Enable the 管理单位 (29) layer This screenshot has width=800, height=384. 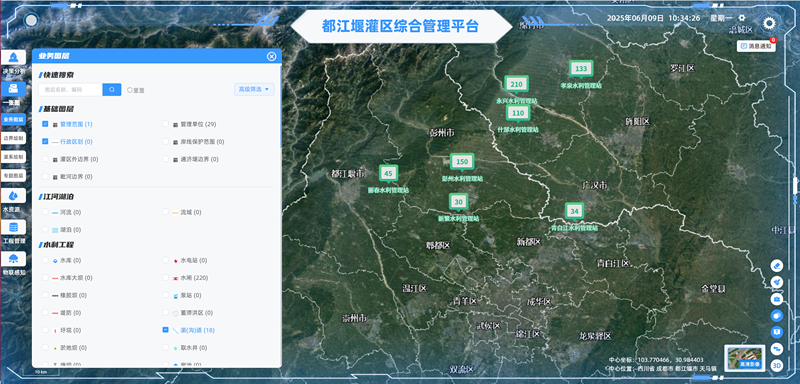pos(165,124)
